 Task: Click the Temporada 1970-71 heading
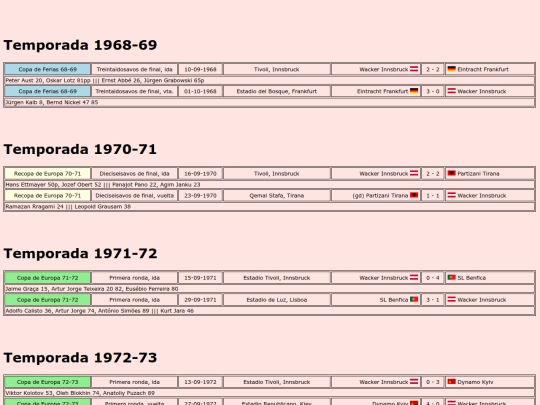point(80,149)
